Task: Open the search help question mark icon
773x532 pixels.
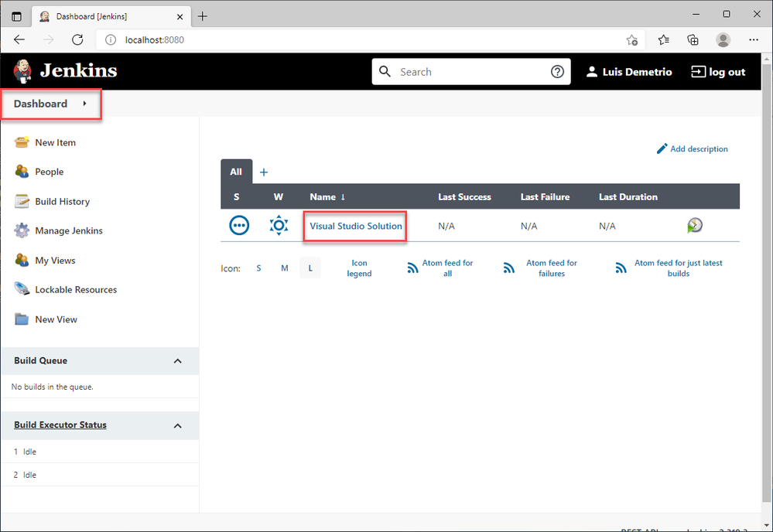Action: [x=557, y=72]
